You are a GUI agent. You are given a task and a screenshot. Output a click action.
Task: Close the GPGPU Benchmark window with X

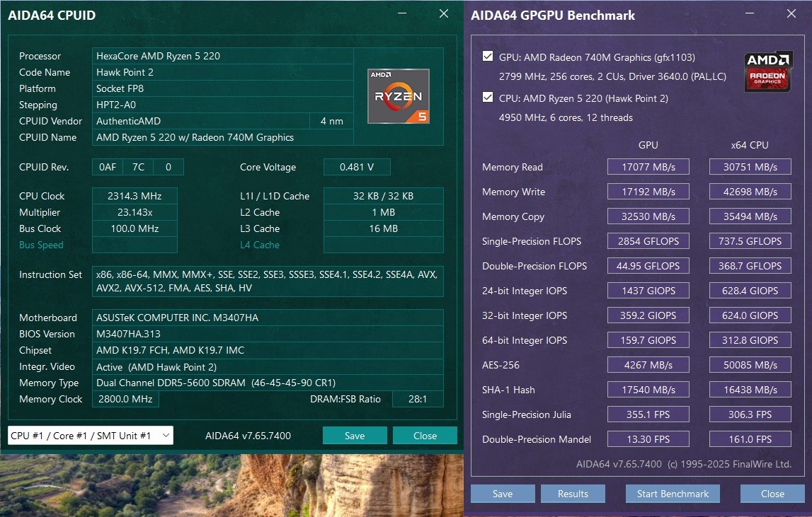791,14
